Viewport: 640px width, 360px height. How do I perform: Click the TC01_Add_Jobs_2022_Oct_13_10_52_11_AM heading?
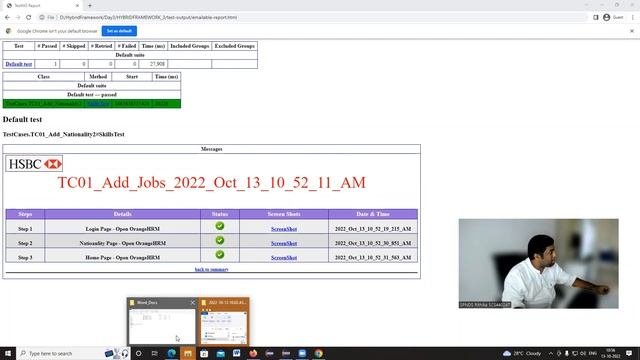click(x=211, y=182)
